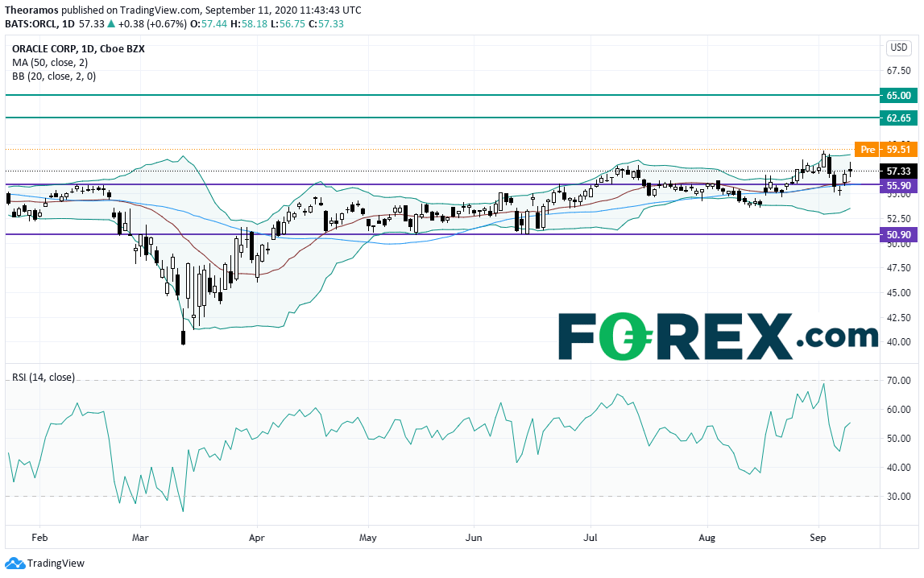The width and height of the screenshot is (924, 578).
Task: Click the 40.00 value on the price axis
Action: 899,342
